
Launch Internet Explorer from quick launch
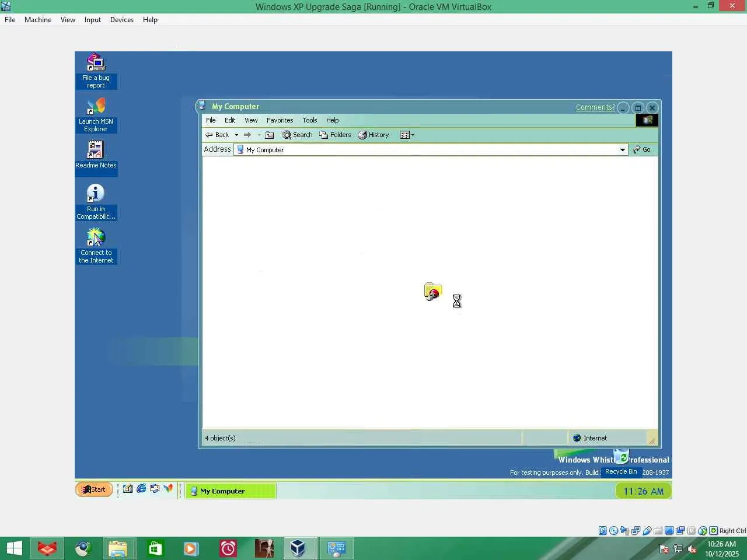click(x=141, y=489)
